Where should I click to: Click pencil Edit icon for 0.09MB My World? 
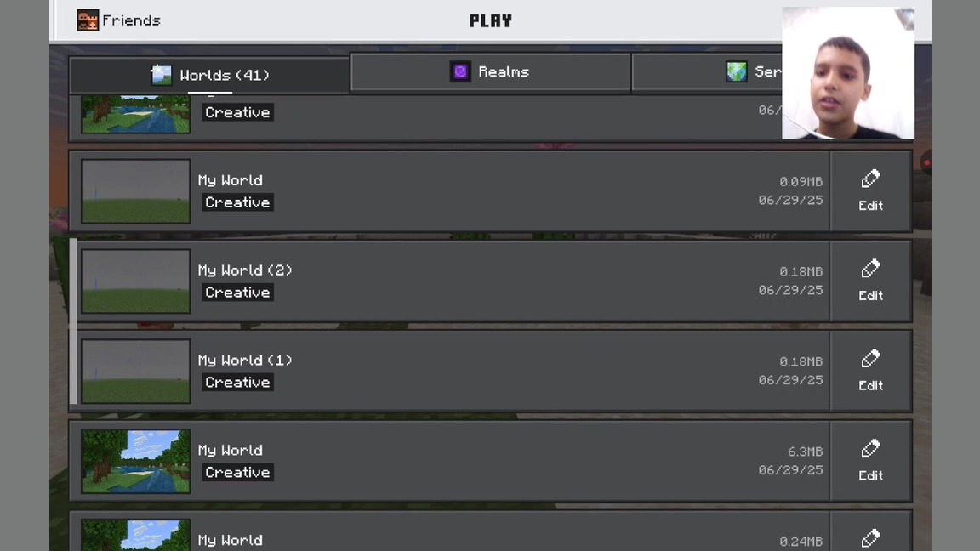tap(870, 179)
